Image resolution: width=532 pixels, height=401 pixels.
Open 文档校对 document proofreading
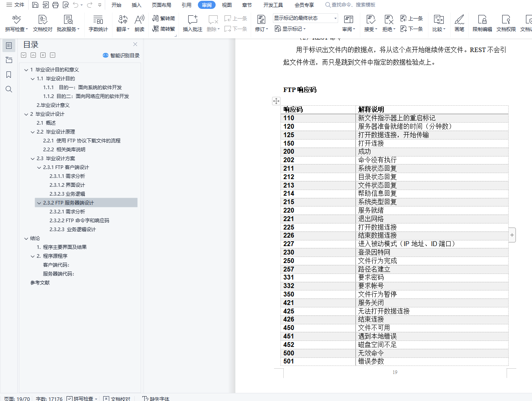point(43,23)
